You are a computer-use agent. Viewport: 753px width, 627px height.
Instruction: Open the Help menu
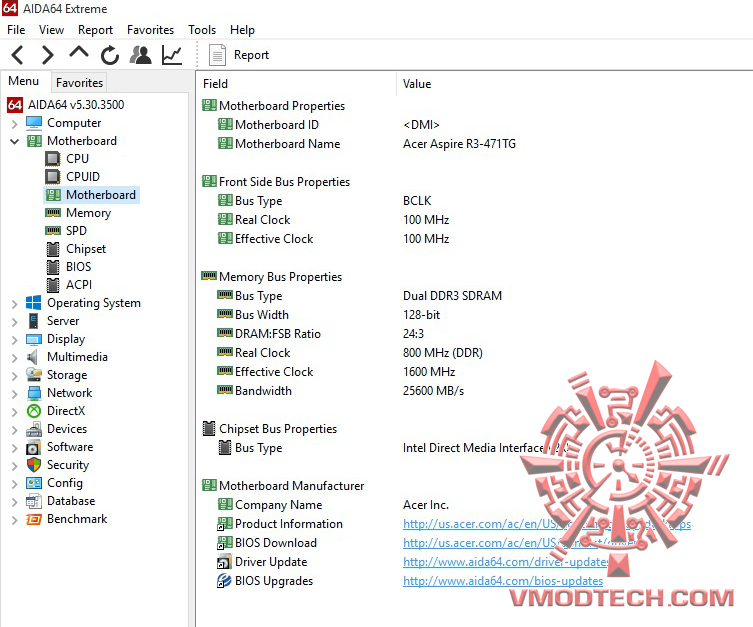pyautogui.click(x=242, y=30)
